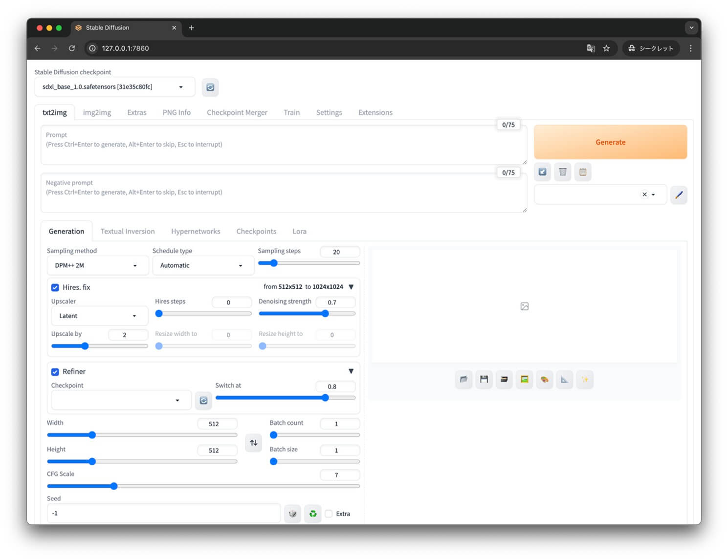Click the Generate button

610,142
